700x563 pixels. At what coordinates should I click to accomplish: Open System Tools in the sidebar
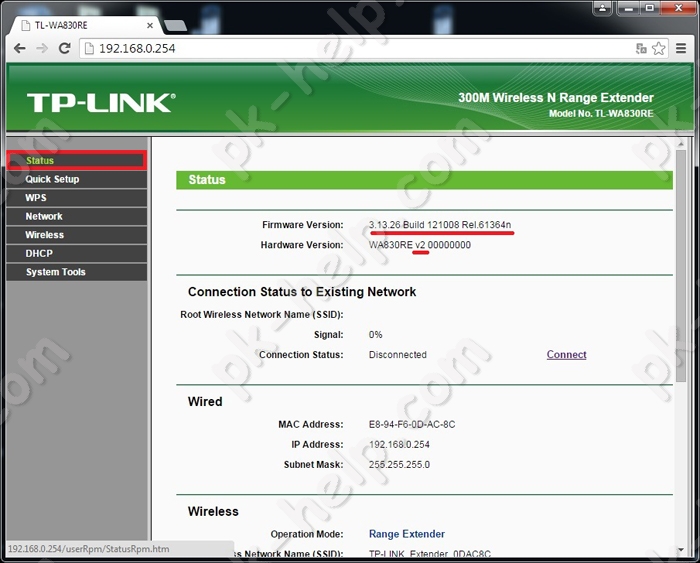click(x=77, y=272)
